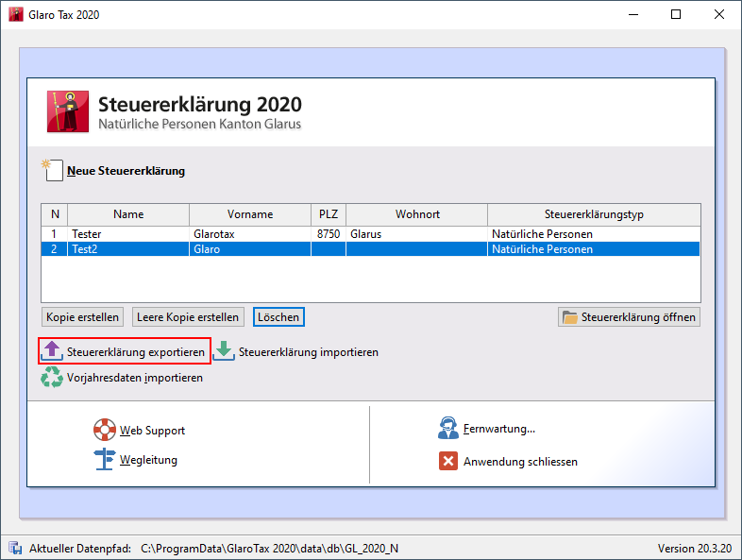Click the Leere Kopie erstellen button
Viewport: 742px width, 560px height.
tap(188, 317)
